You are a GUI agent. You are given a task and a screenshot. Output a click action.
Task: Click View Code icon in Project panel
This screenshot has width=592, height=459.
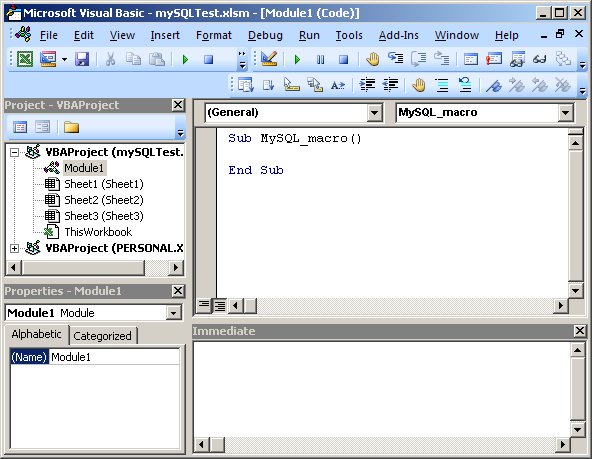click(20, 127)
